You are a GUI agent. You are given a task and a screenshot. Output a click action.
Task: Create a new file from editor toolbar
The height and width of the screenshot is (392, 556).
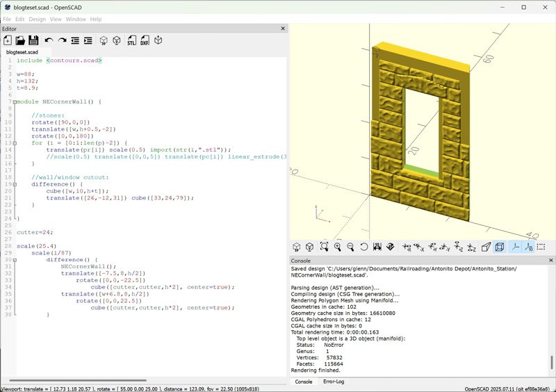(x=8, y=40)
